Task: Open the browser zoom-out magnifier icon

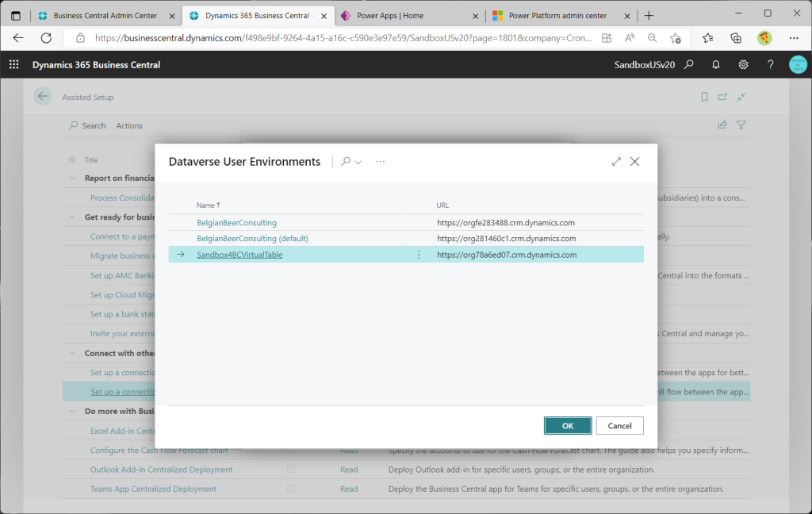Action: [x=652, y=38]
